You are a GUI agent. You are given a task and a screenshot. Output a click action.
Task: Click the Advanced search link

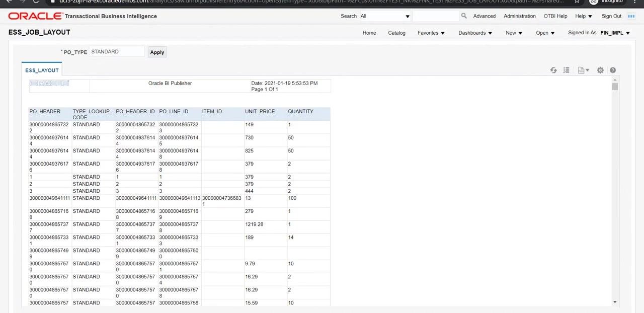tap(485, 16)
